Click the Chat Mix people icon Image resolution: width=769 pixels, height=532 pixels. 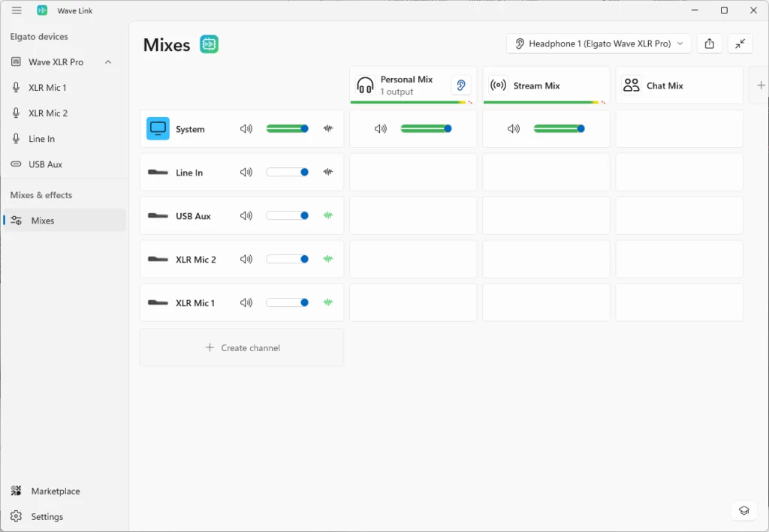(x=631, y=86)
